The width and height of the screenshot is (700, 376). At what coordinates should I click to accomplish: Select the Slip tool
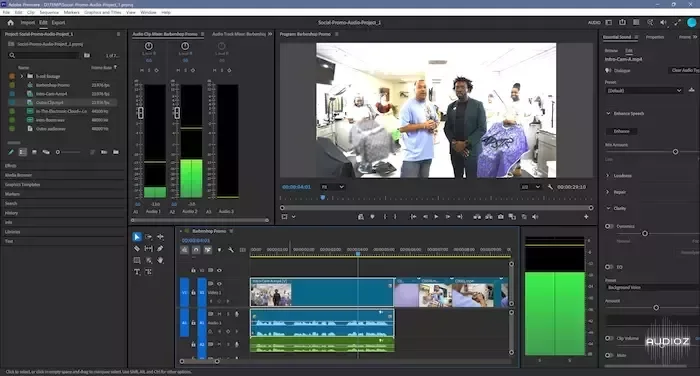(x=149, y=249)
